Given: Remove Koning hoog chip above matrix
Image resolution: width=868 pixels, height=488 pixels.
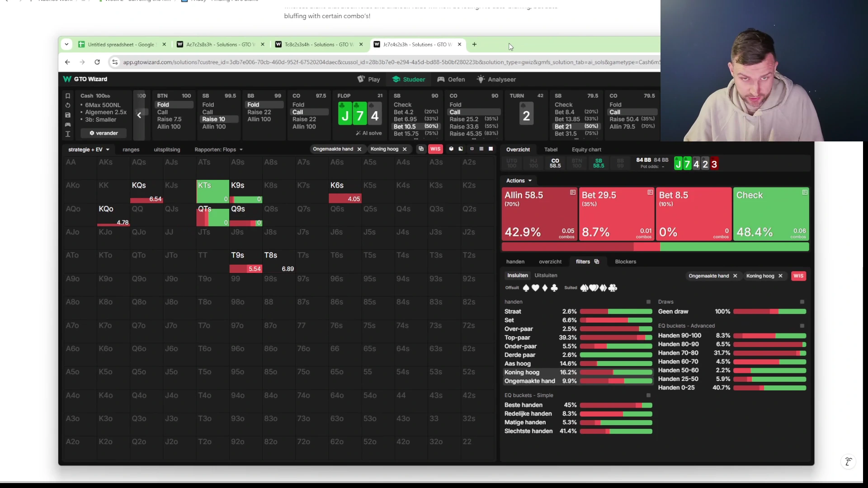Looking at the screenshot, I should click(405, 149).
